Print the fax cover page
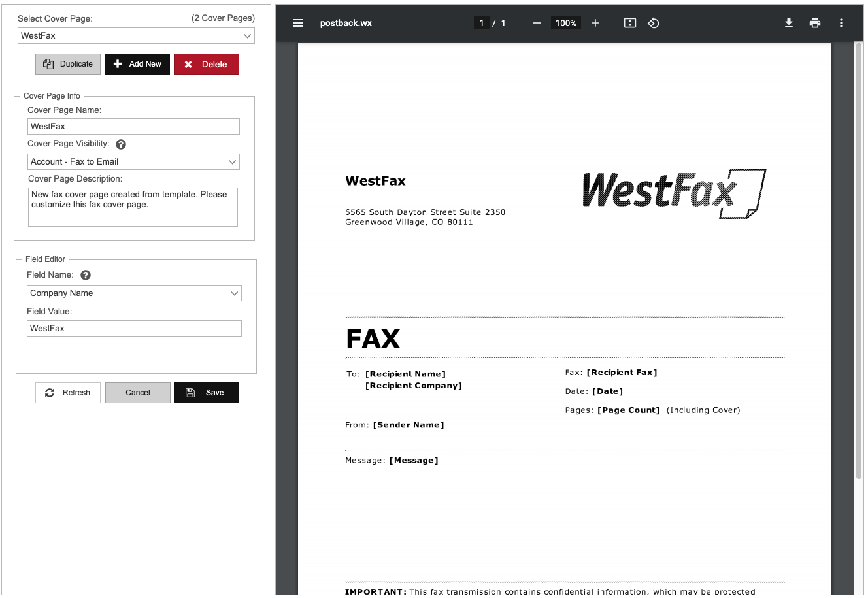 [815, 23]
